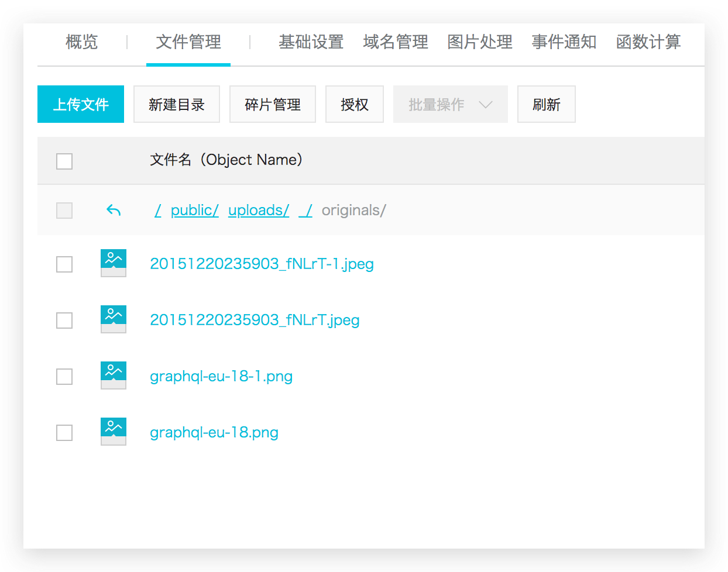Go to the 基础设置 tab
The height and width of the screenshot is (572, 728).
[x=311, y=42]
